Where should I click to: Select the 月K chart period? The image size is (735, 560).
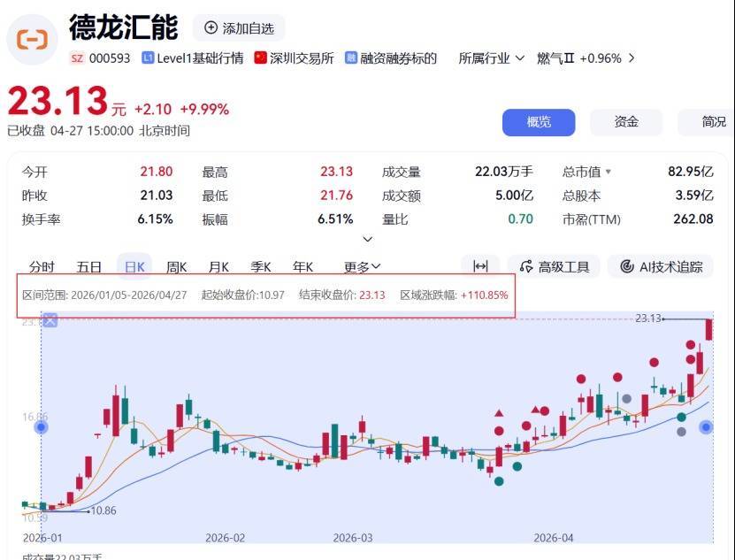pos(218,266)
